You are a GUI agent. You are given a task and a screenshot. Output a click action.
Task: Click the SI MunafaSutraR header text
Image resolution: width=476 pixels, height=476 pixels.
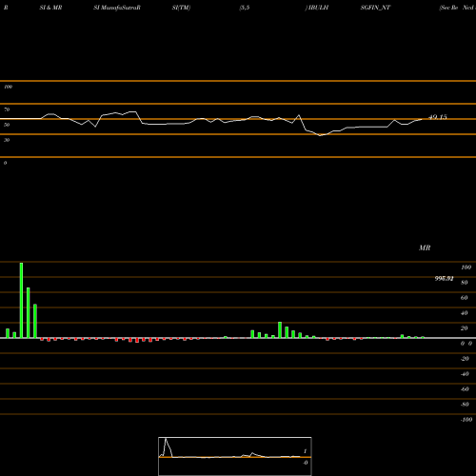coord(117,8)
